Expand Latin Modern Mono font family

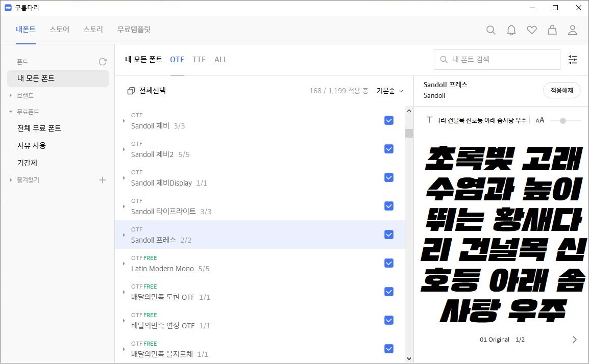point(124,264)
